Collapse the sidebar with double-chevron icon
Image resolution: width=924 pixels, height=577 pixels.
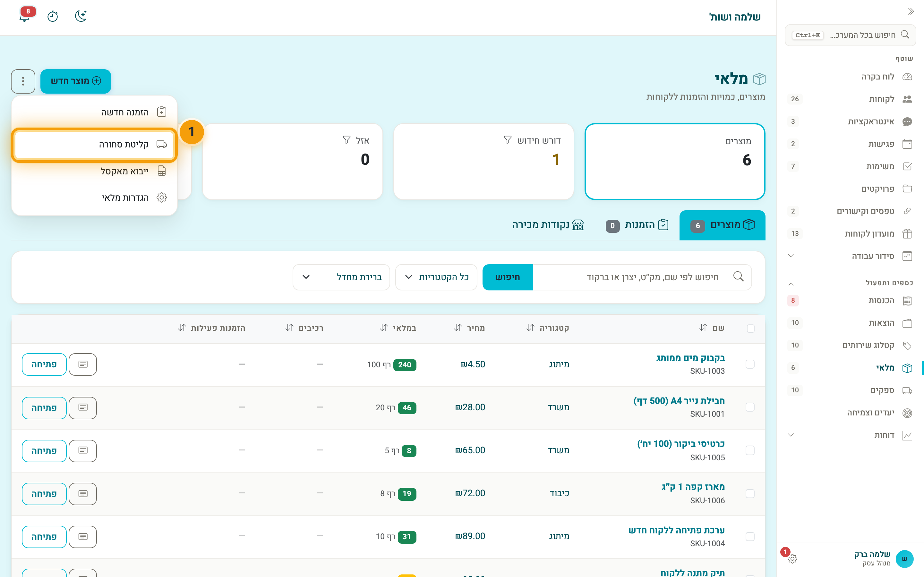tap(911, 12)
